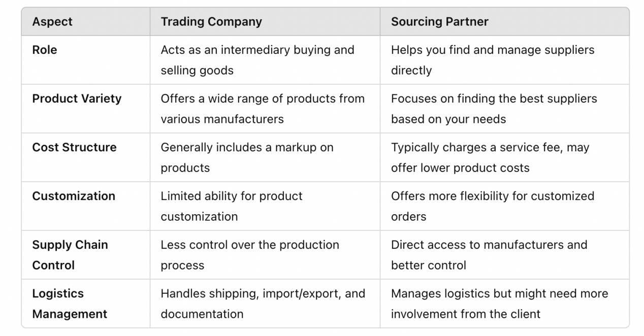Click the "Aspect" column header
644x336 pixels.
52,22
